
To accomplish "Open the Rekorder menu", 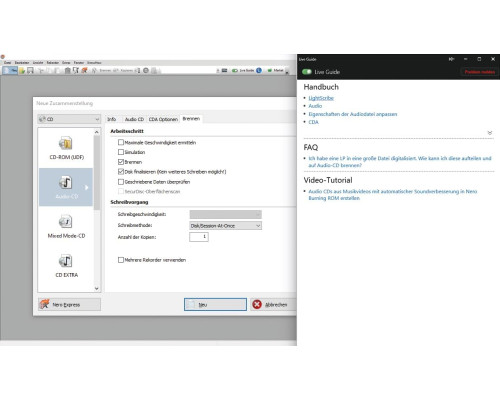I will click(x=53, y=63).
